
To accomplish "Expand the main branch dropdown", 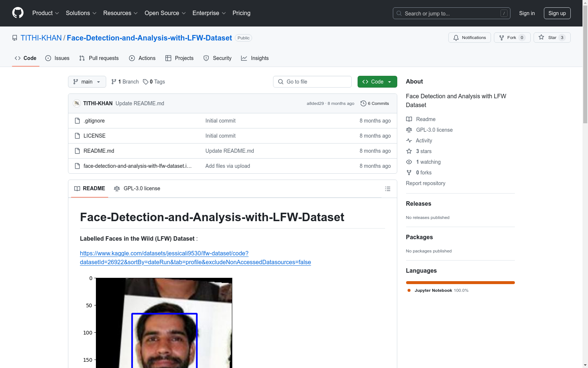I will click(x=87, y=82).
